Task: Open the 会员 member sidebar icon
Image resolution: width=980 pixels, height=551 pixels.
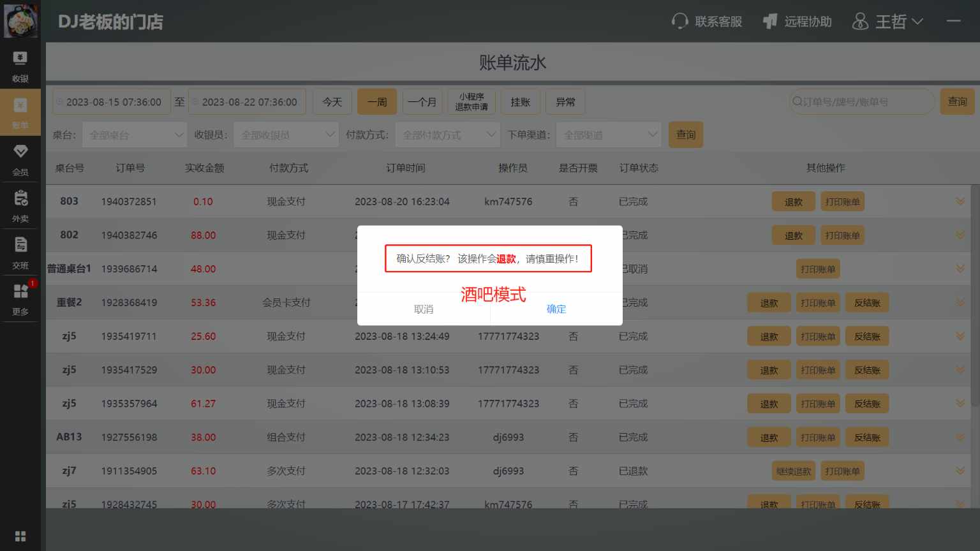Action: pos(20,159)
